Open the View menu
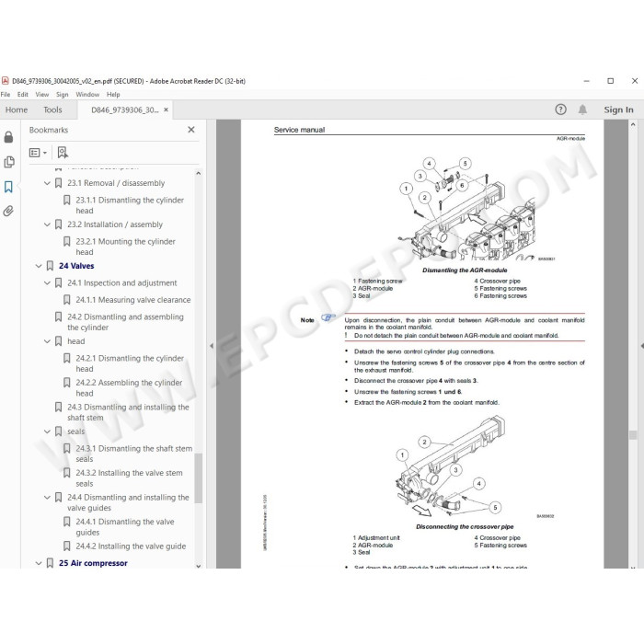 click(42, 95)
